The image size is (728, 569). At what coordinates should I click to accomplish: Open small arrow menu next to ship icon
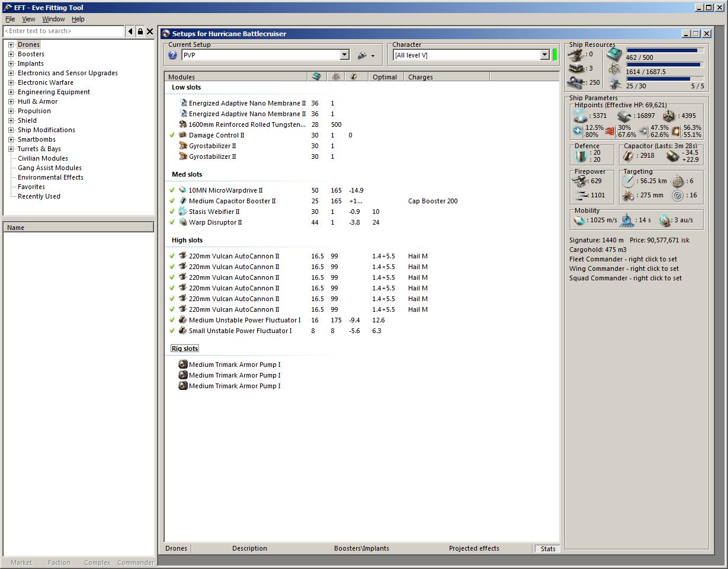(x=373, y=56)
